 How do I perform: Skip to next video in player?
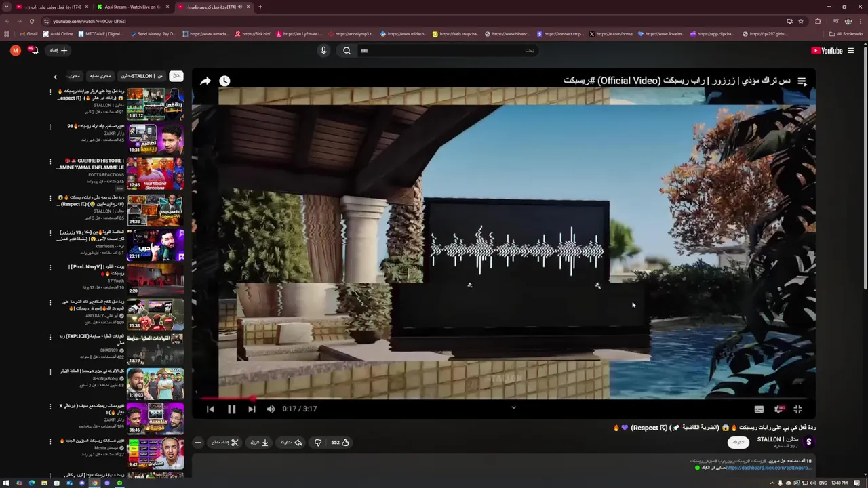pyautogui.click(x=252, y=409)
